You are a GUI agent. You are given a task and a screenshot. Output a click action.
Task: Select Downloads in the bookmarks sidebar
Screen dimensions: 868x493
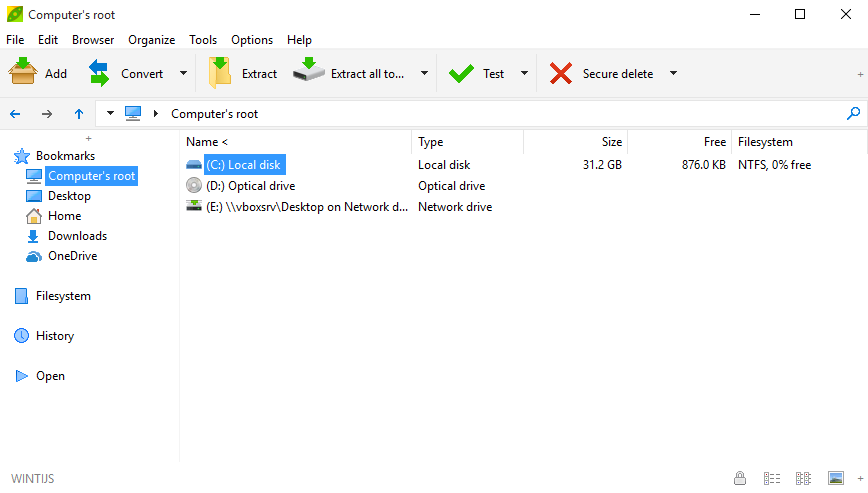(77, 236)
